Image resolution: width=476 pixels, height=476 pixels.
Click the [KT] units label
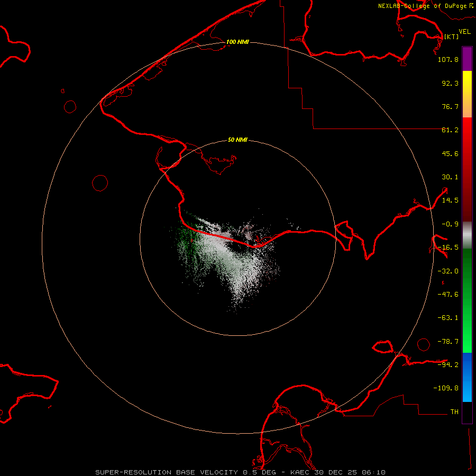[451, 36]
